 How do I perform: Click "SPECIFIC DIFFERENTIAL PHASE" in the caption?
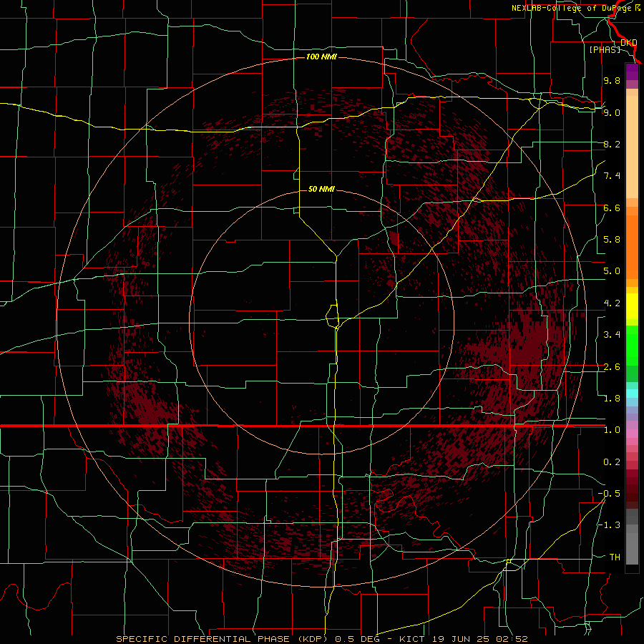point(203,639)
